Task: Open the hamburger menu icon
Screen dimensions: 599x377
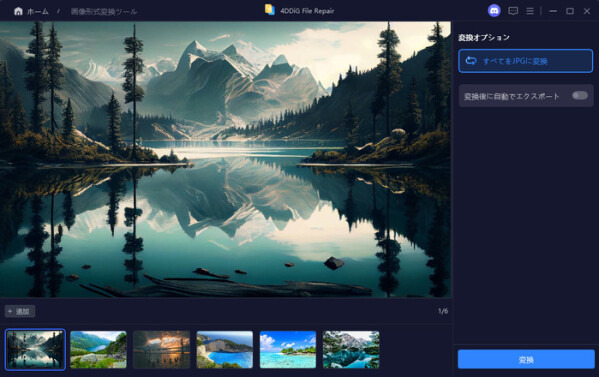Action: tap(530, 11)
